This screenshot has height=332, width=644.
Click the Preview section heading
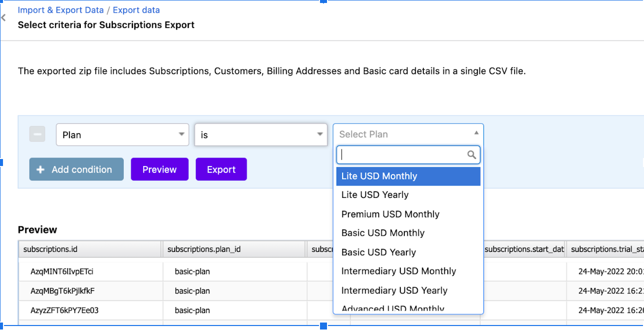tap(37, 230)
